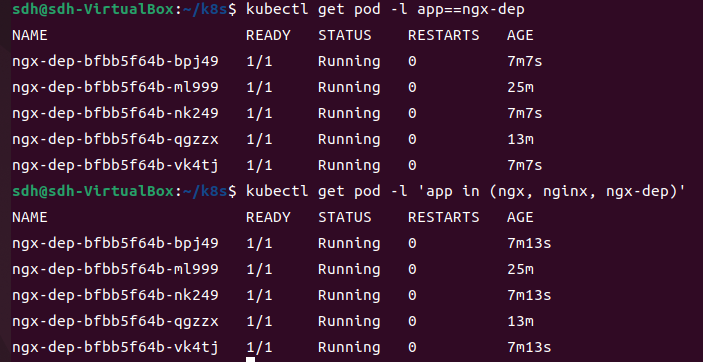Click the prompt 'sdh@sdh-VirtualBox' before the app==ngx-dep command
The height and width of the screenshot is (362, 703).
click(x=93, y=10)
